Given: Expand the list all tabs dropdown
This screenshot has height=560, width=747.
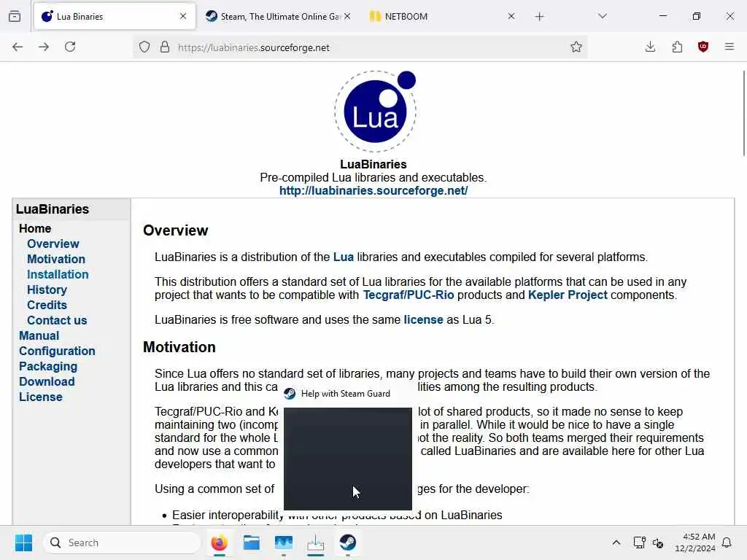Looking at the screenshot, I should point(603,16).
